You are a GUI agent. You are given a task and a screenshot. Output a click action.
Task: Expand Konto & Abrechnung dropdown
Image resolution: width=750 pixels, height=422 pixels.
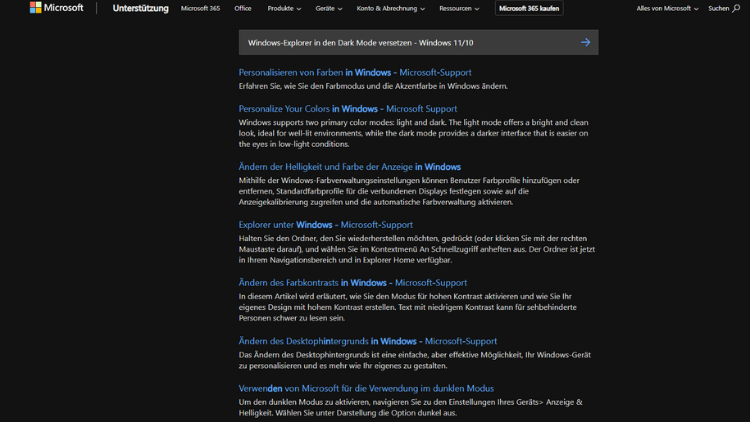point(390,8)
